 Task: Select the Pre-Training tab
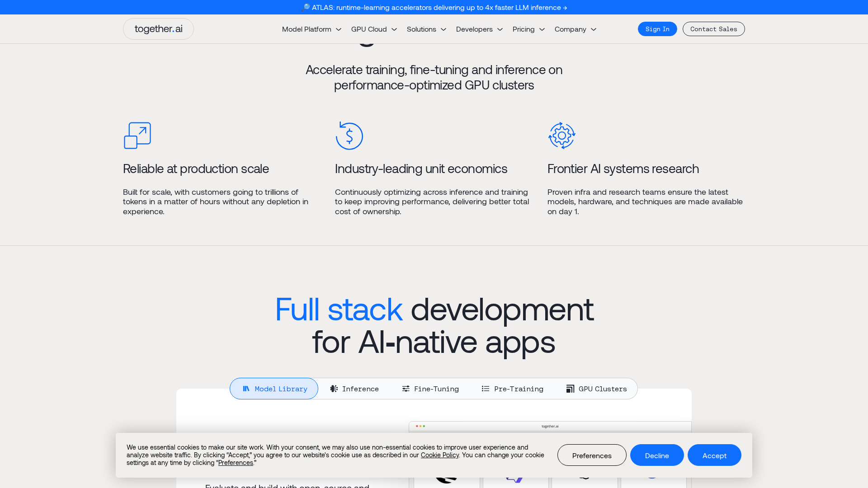point(512,389)
